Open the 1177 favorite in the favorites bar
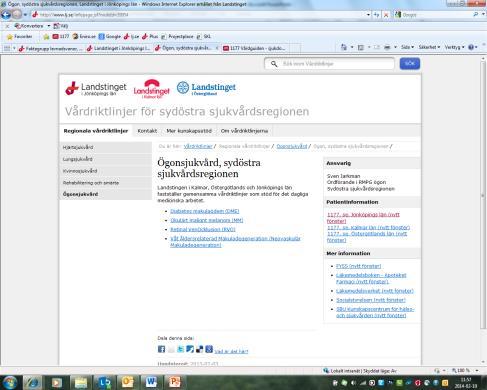The image size is (487, 390). 61,36
